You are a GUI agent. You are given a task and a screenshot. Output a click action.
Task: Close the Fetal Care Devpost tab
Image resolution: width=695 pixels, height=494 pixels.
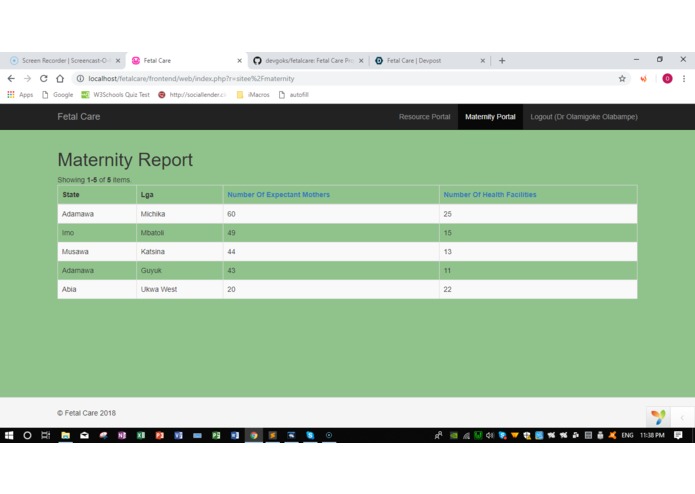(483, 61)
